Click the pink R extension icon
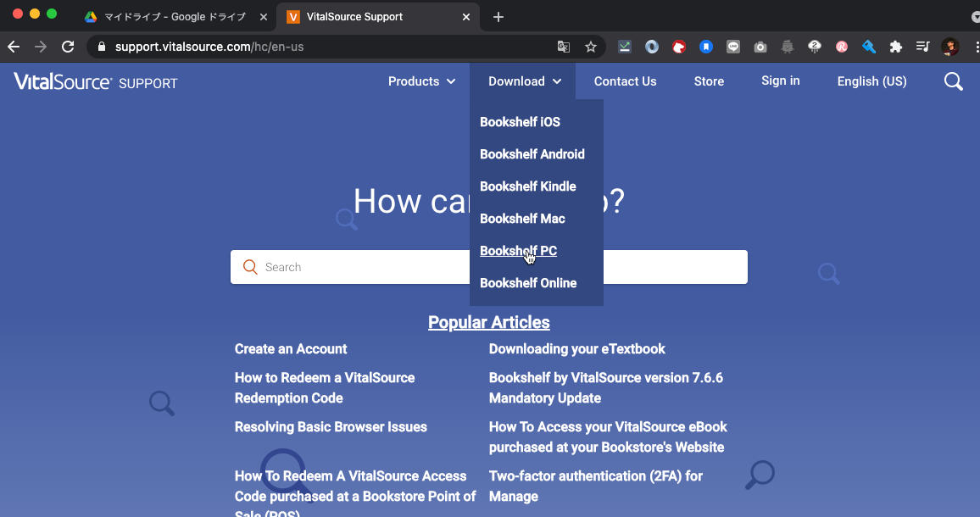The image size is (980, 517). [x=842, y=47]
